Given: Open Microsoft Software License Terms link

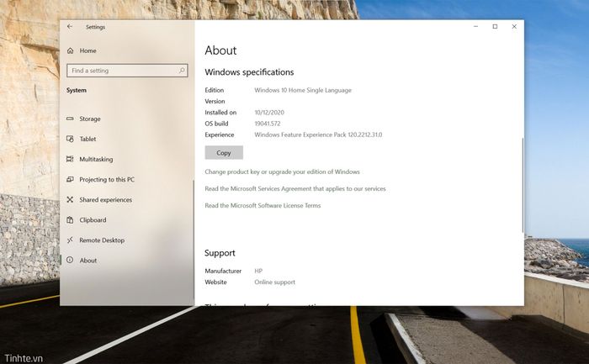Looking at the screenshot, I should (263, 206).
